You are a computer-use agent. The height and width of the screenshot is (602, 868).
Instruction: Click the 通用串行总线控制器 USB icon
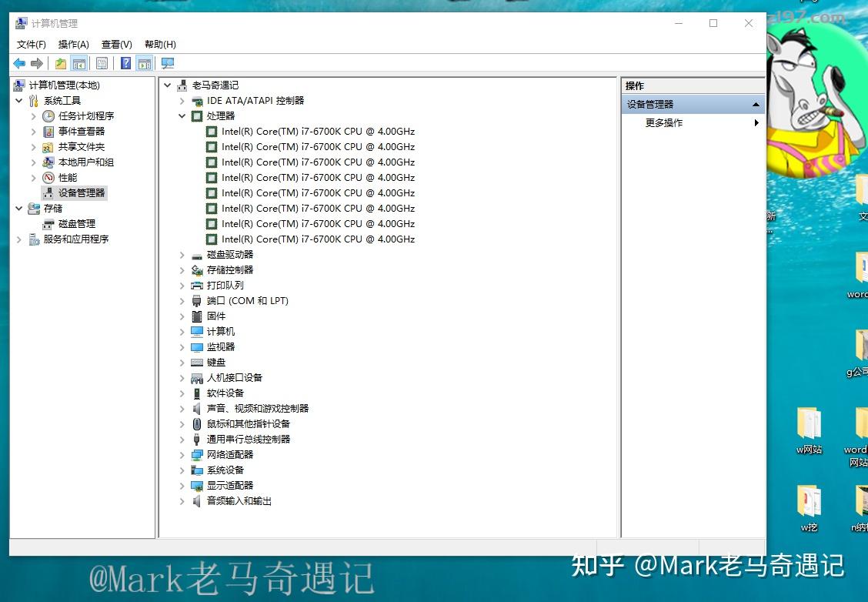pyautogui.click(x=196, y=439)
